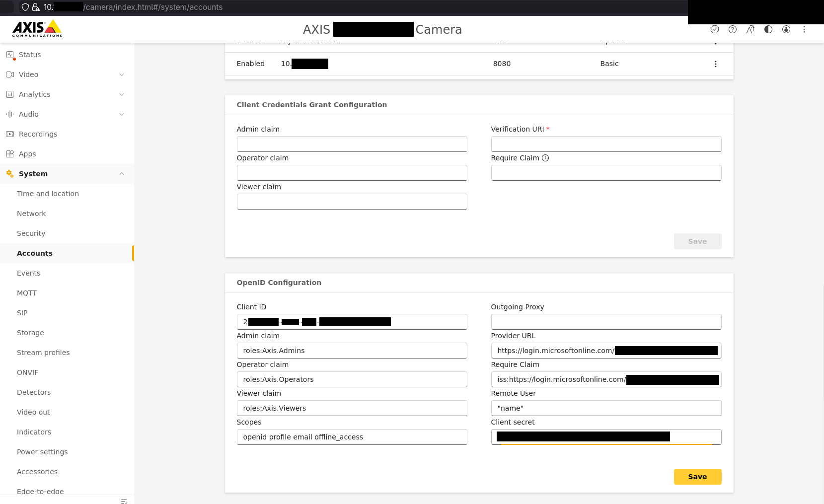
Task: Toggle the theme contrast icon
Action: (768, 29)
